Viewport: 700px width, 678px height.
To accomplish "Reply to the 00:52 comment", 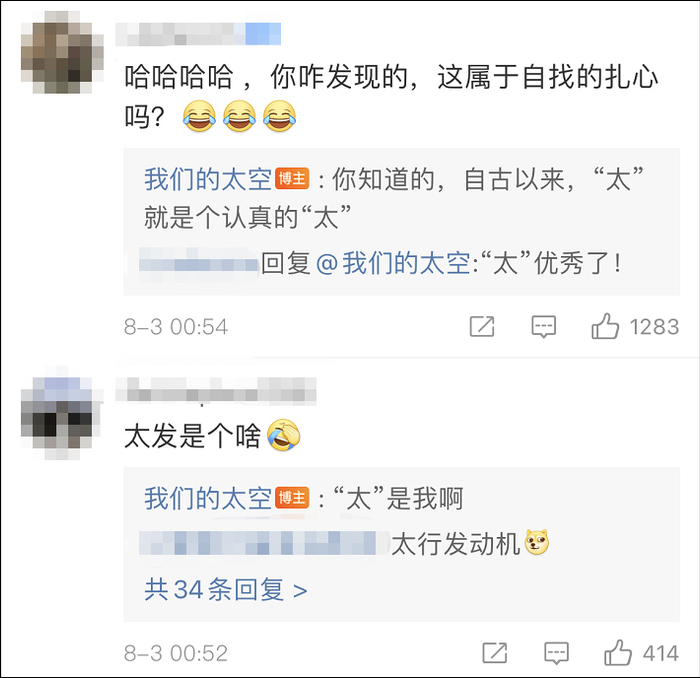I will click(556, 653).
